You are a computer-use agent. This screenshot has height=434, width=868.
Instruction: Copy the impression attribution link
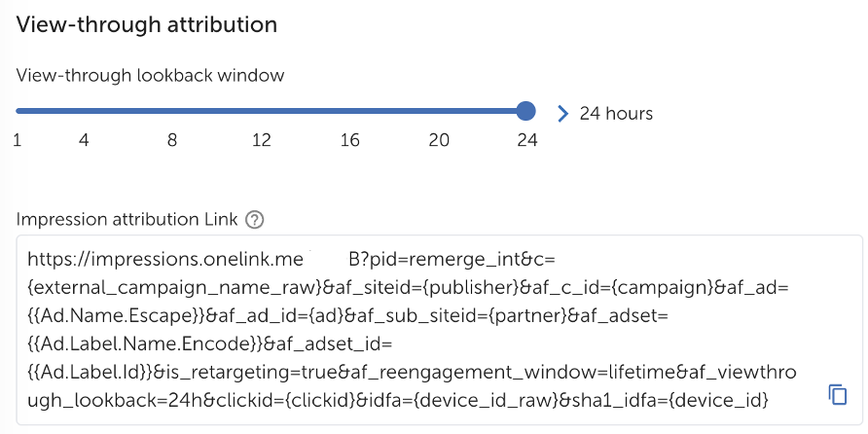point(838,395)
